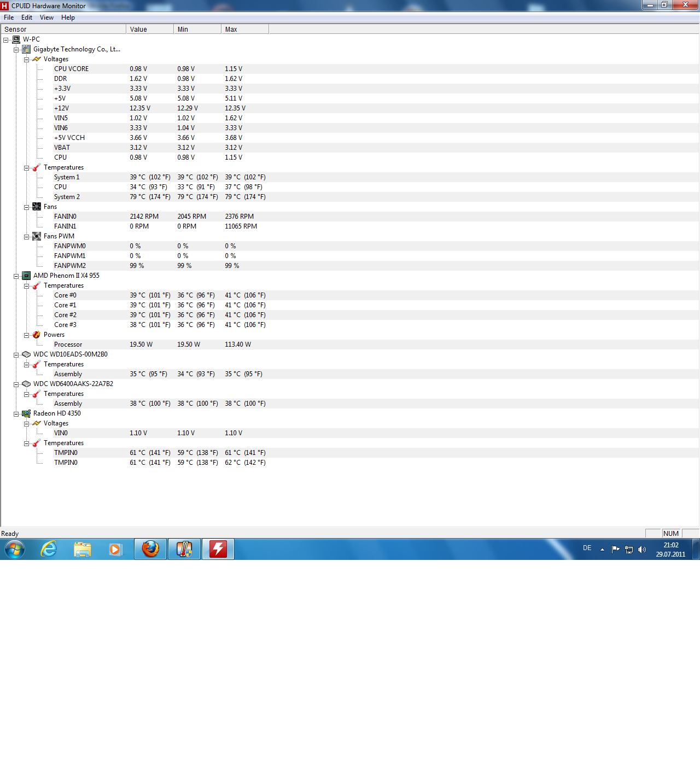
Task: Click the WD10EADS hard drive icon
Action: [26, 354]
